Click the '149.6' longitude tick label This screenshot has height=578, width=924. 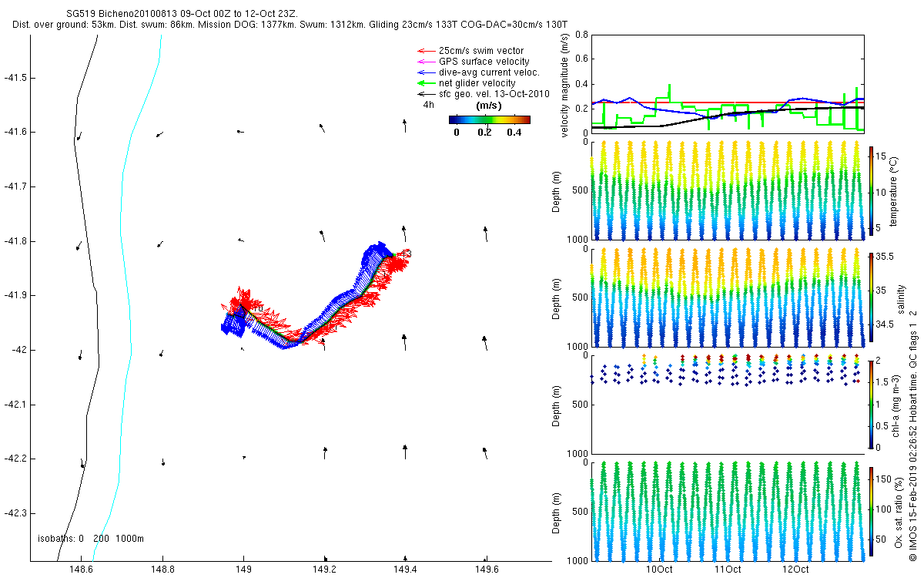coord(485,570)
